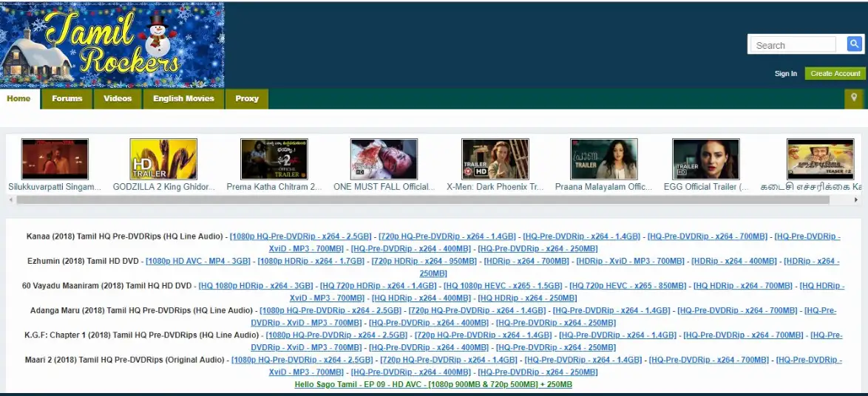Screen dimensions: 868x396
Task: Open the Home tab
Action: 18,98
